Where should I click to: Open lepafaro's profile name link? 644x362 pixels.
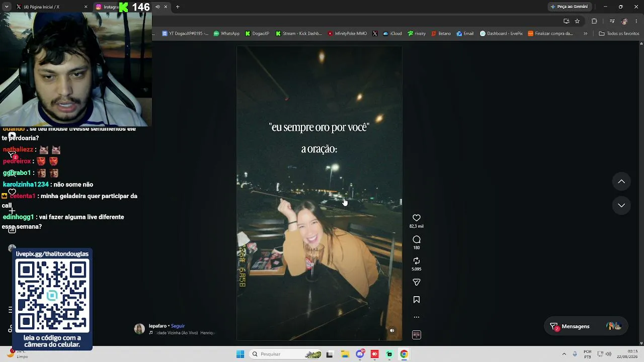tap(157, 326)
